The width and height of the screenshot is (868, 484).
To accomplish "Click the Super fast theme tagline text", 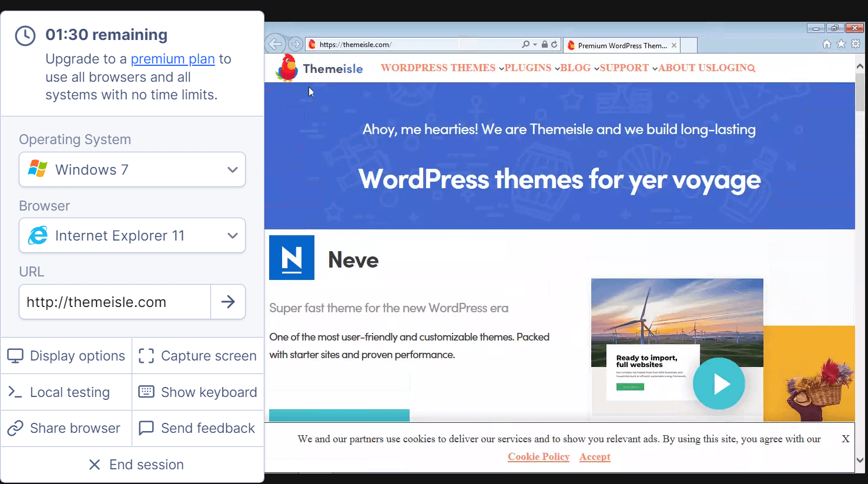I will pos(388,308).
